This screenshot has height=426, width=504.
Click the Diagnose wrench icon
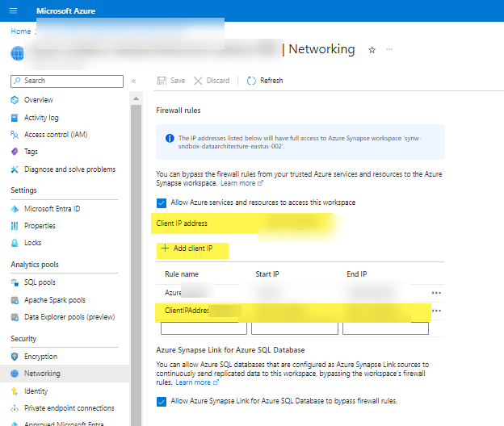point(15,169)
